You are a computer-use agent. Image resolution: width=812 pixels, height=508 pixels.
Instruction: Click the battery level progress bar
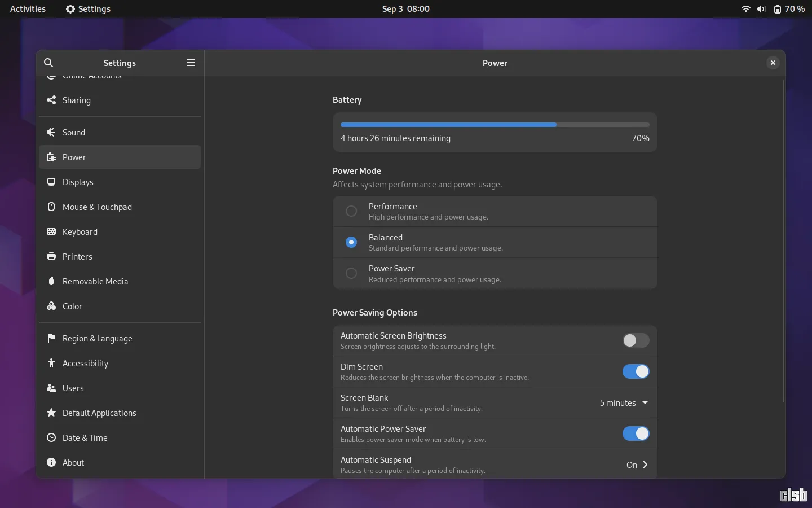[x=495, y=125]
